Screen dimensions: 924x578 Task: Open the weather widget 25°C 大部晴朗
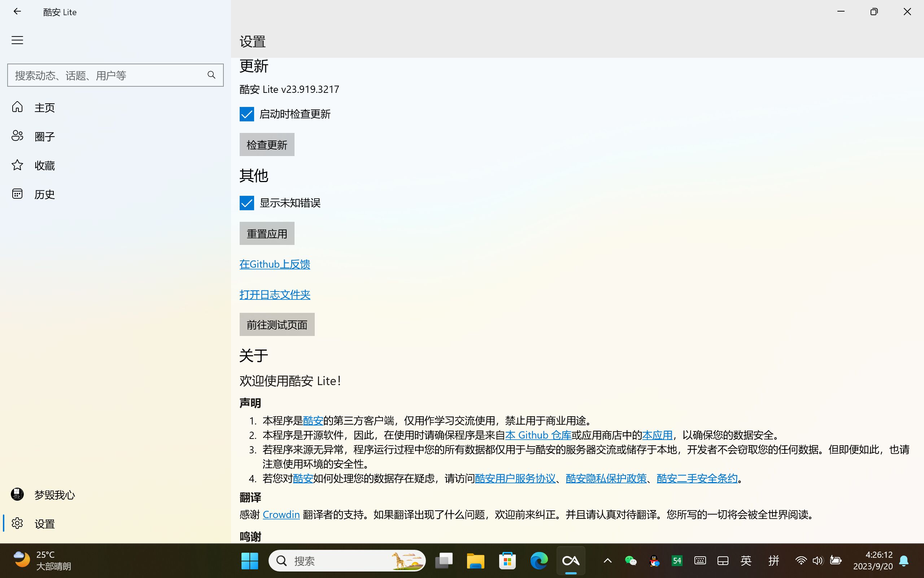tap(42, 560)
